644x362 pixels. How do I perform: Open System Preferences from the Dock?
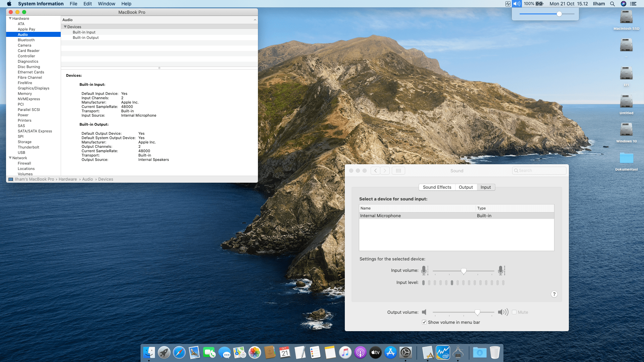click(406, 352)
